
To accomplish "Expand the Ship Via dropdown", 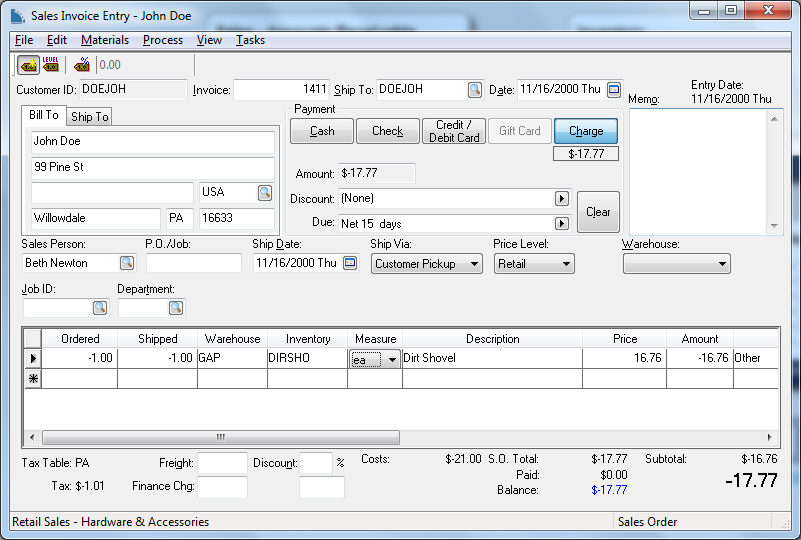I will click(x=472, y=264).
